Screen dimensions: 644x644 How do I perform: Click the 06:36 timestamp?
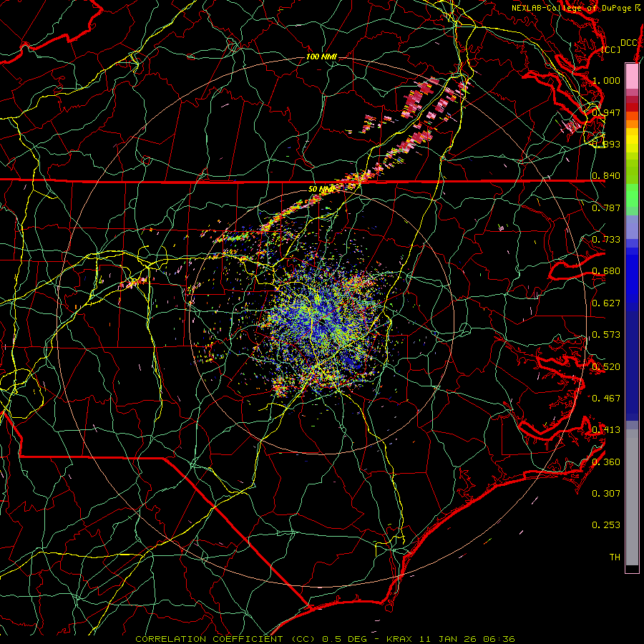click(499, 639)
